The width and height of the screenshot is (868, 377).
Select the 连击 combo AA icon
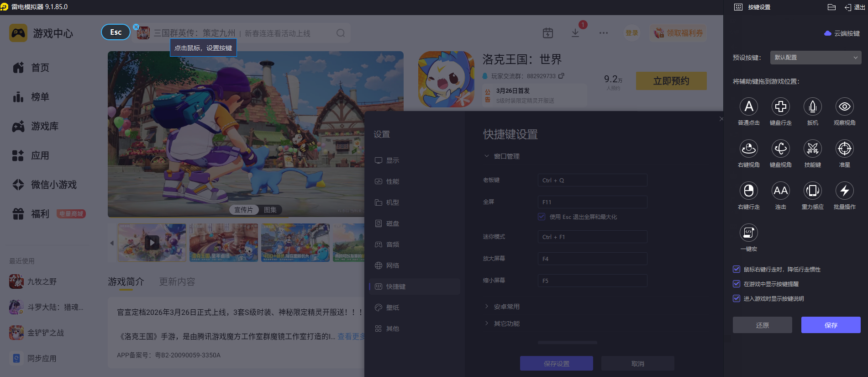click(x=781, y=191)
